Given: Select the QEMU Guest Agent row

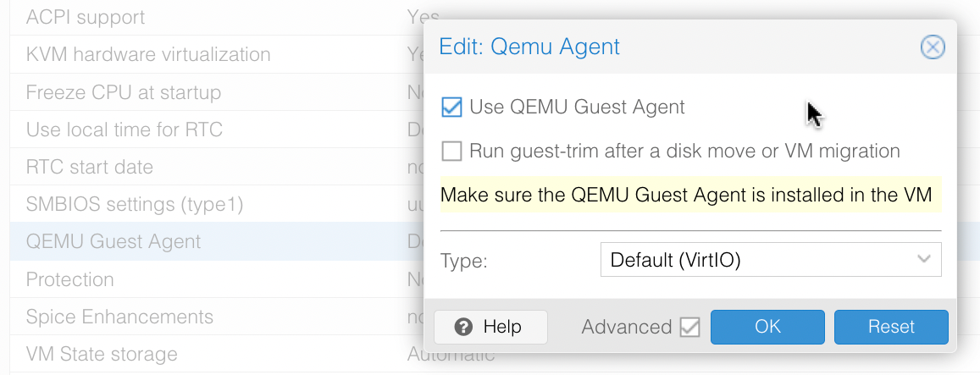Looking at the screenshot, I should (217, 241).
